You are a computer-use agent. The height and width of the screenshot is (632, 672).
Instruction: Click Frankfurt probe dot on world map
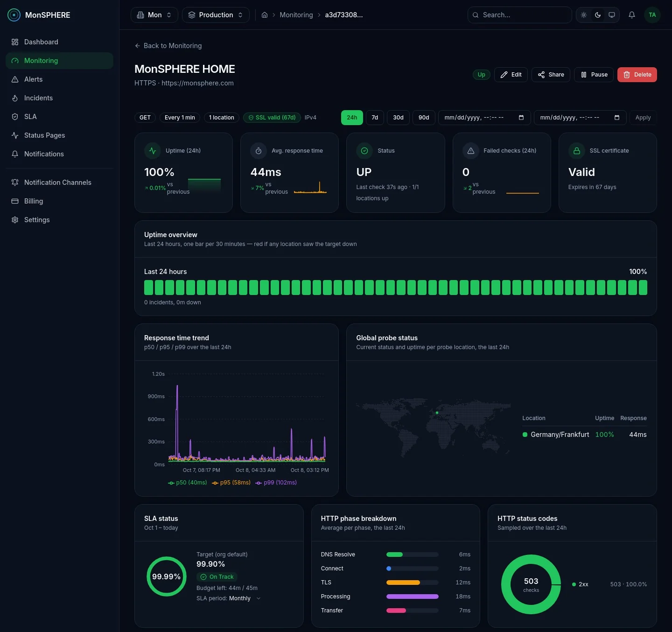point(437,413)
